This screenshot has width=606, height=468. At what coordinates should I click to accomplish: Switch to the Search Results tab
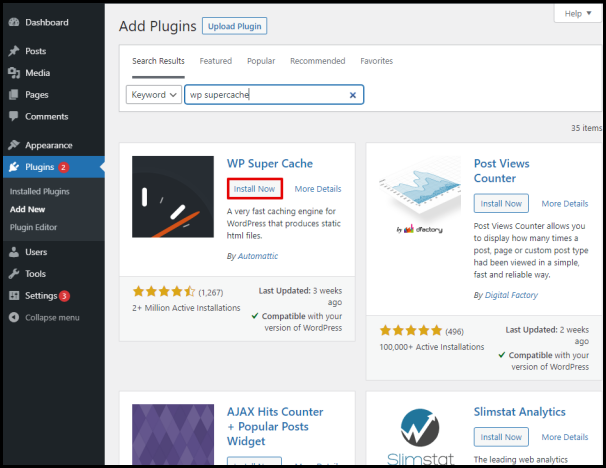tap(158, 61)
